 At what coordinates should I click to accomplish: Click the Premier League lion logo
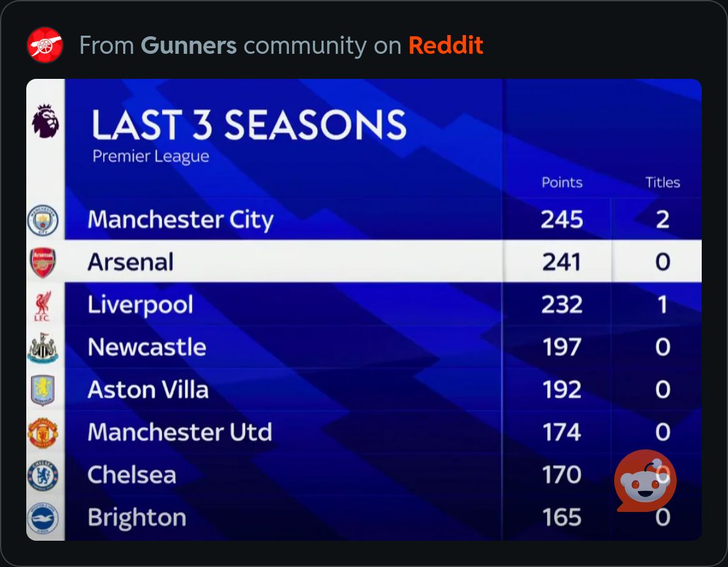tap(45, 121)
